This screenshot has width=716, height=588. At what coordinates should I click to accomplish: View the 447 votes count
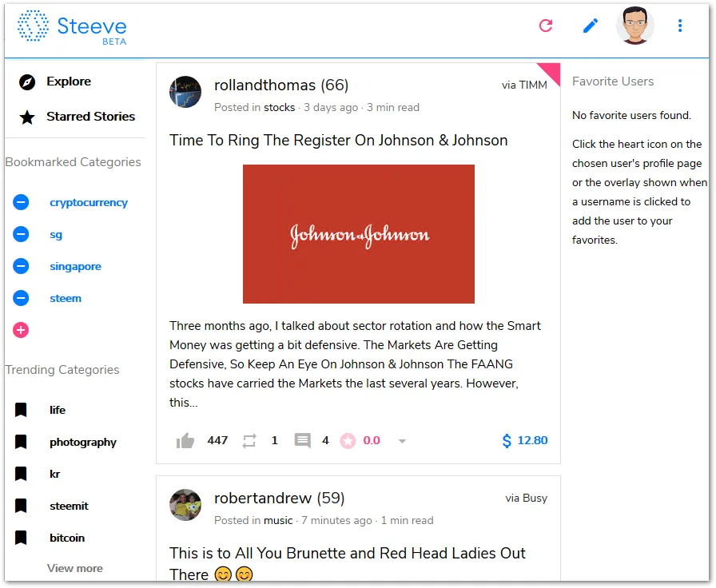click(x=217, y=440)
